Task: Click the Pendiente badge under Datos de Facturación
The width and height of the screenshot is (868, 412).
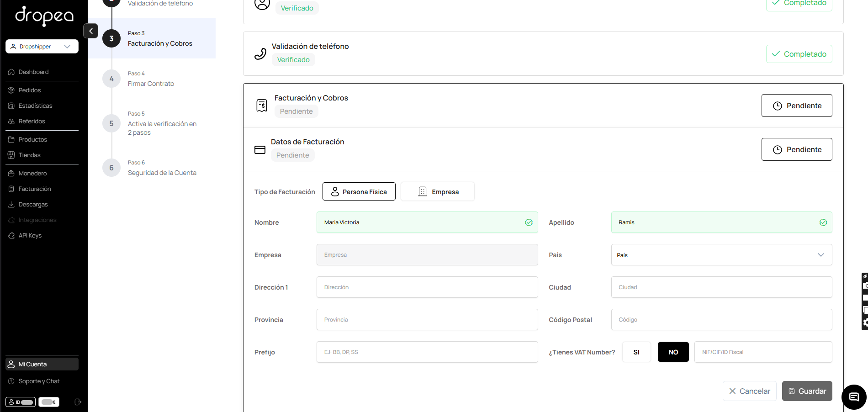Action: 293,155
